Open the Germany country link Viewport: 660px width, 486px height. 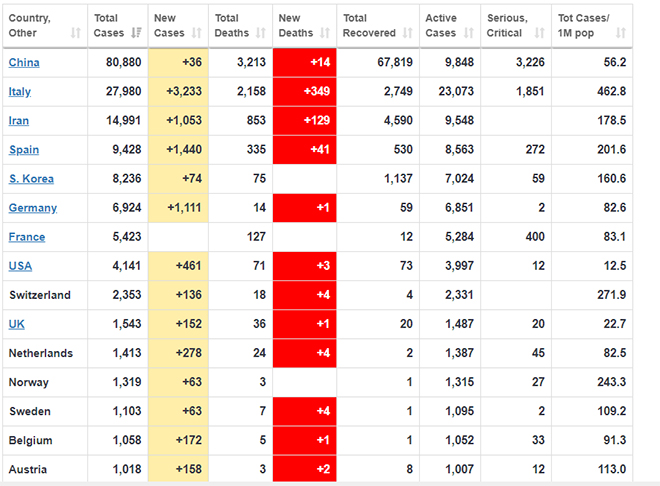(x=33, y=208)
